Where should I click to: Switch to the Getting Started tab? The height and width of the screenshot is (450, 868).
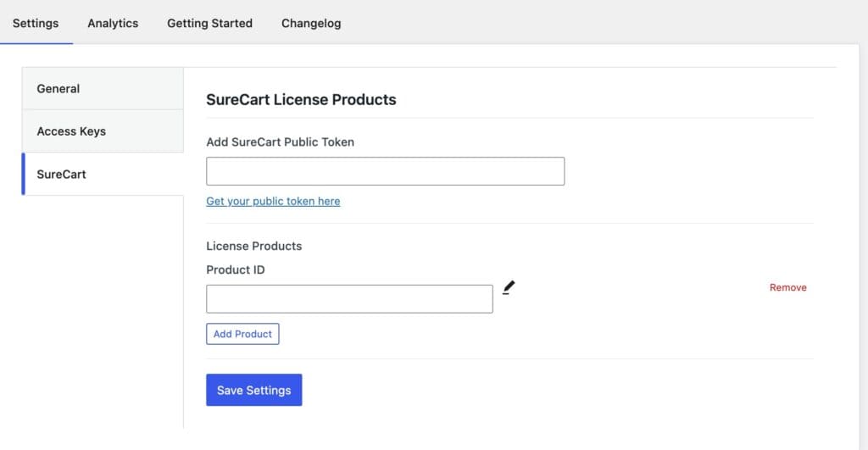209,23
